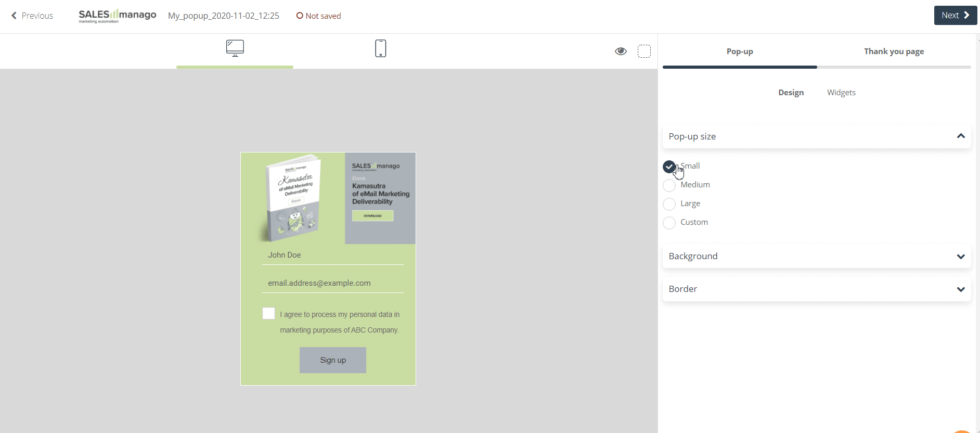Select the Small size option

pyautogui.click(x=669, y=167)
